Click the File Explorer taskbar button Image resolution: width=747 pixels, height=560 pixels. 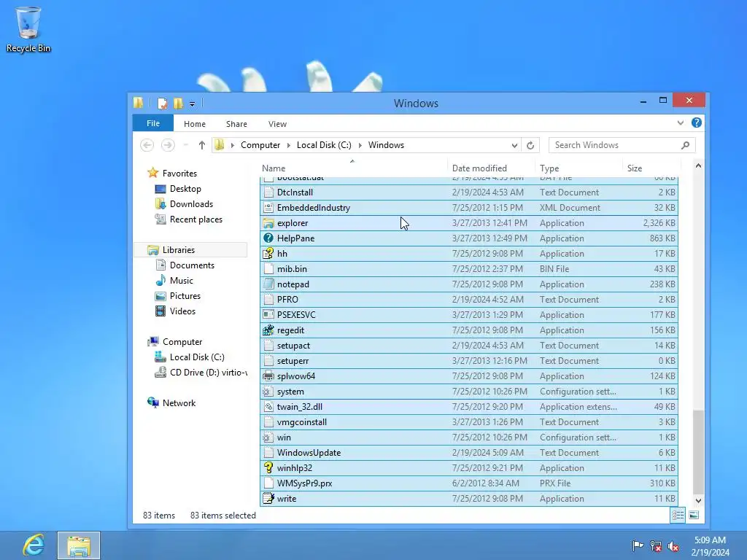tap(79, 545)
